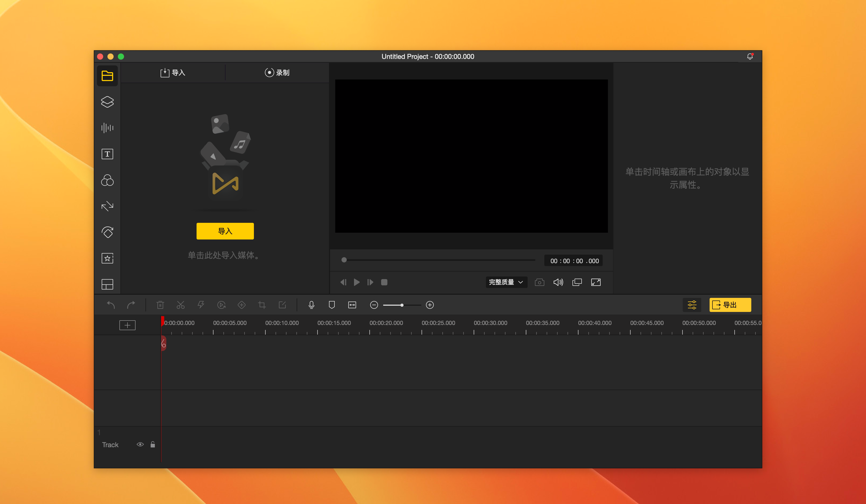This screenshot has width=866, height=504.
Task: Open the Audio waveform library panel
Action: [107, 128]
